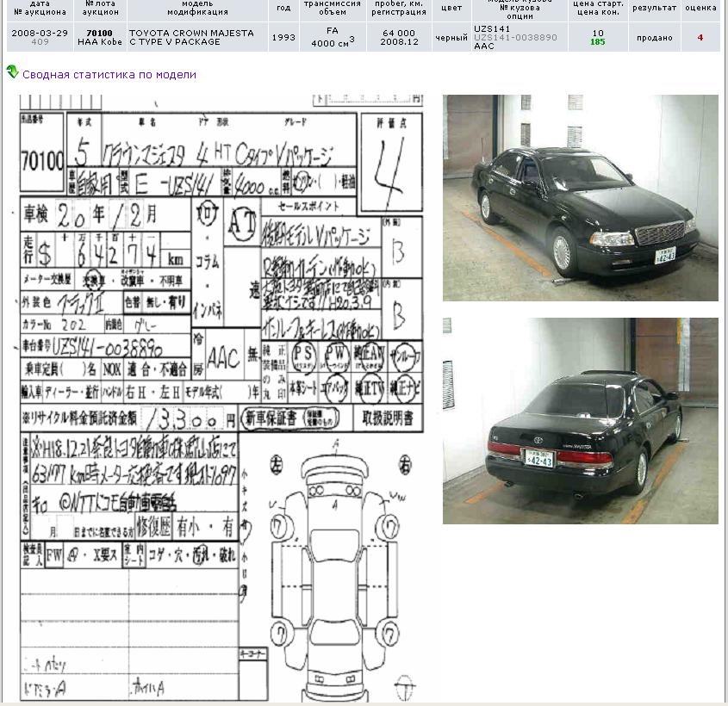Click the rating value 4 in the table
728x706 pixels.
point(700,38)
